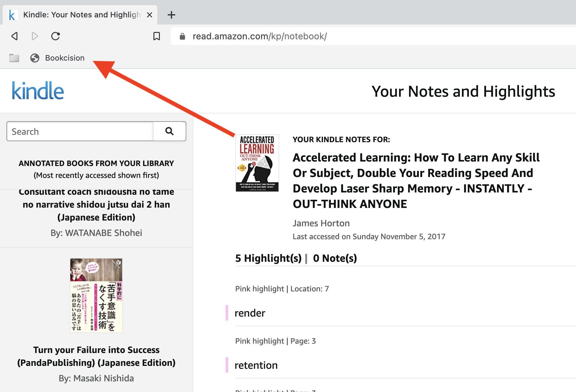
Task: Reload the Kindle notebook page
Action: (x=55, y=36)
